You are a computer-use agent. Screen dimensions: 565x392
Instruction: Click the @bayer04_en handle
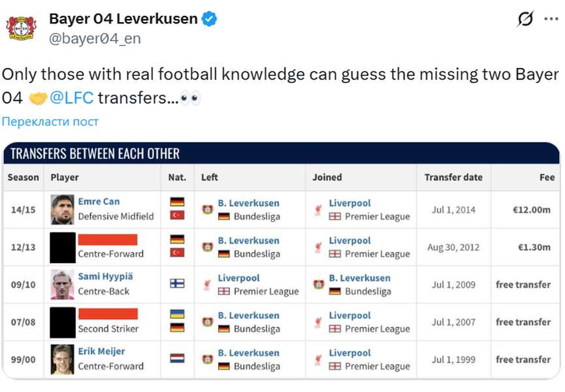[x=95, y=38]
